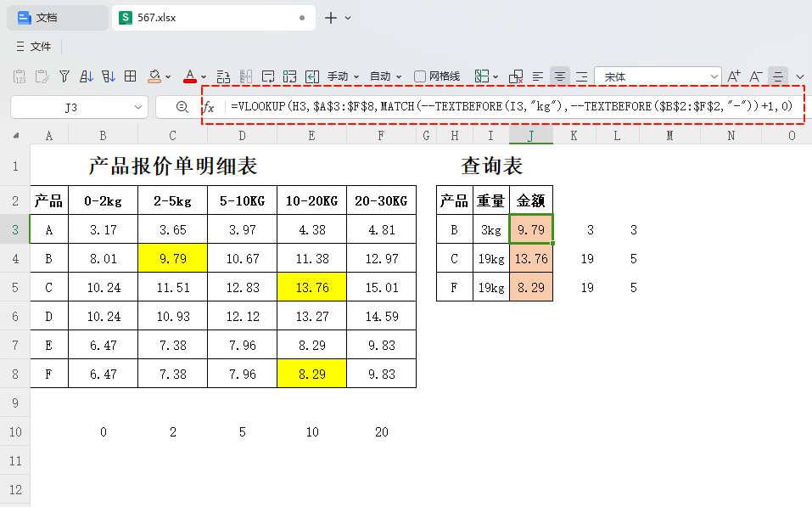
Task: Open the new tab dropdown arrow
Action: (348, 18)
